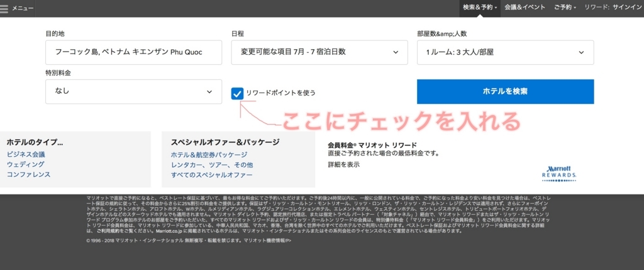Click the Marriott Rewards logo
Viewport: 644px width, 270px height.
(x=559, y=174)
